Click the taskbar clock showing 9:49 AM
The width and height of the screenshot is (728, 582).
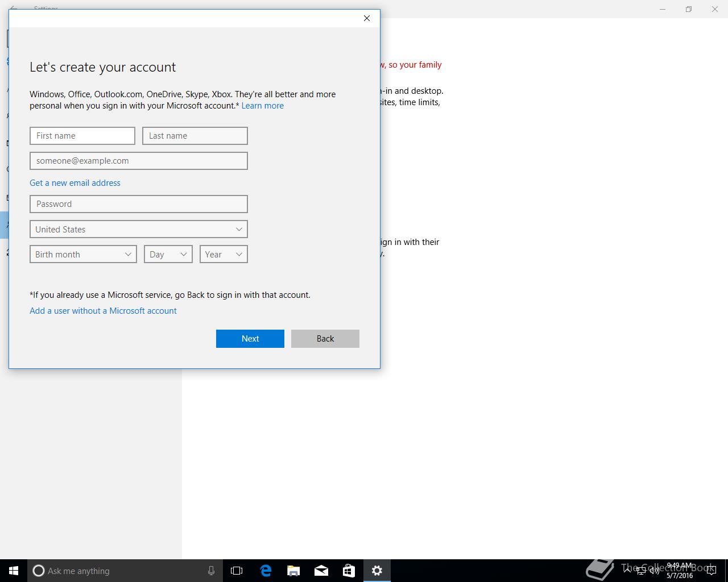(x=680, y=571)
